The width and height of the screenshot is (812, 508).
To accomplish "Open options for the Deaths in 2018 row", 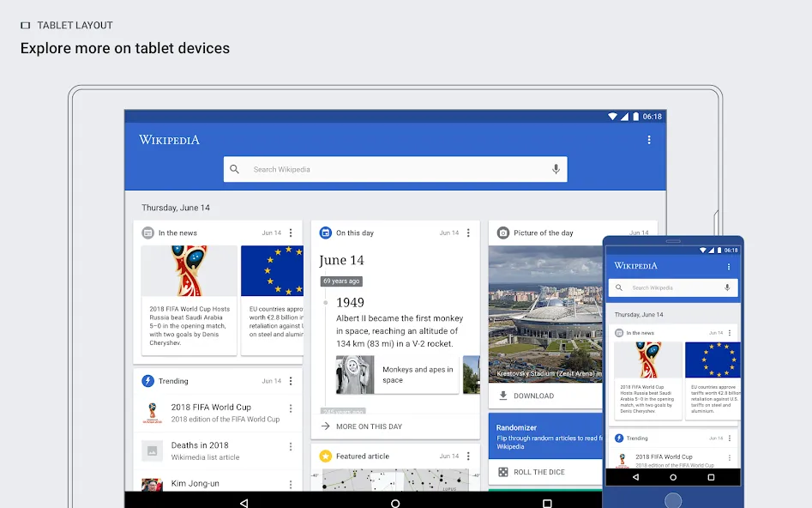I will 291,446.
